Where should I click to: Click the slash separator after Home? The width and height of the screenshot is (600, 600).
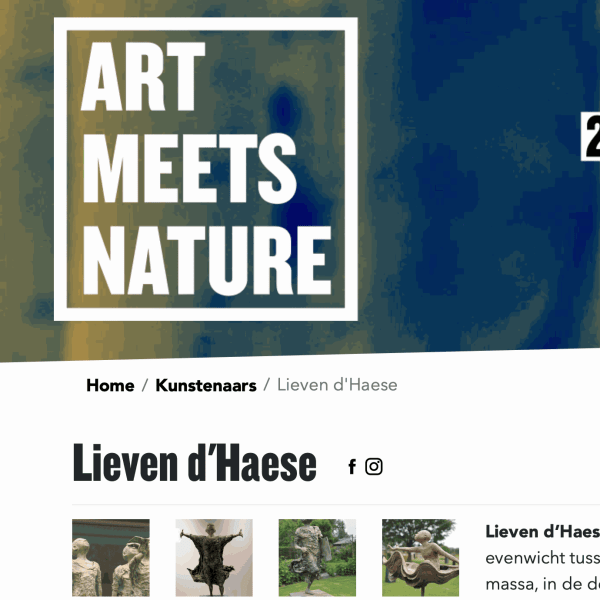click(145, 385)
